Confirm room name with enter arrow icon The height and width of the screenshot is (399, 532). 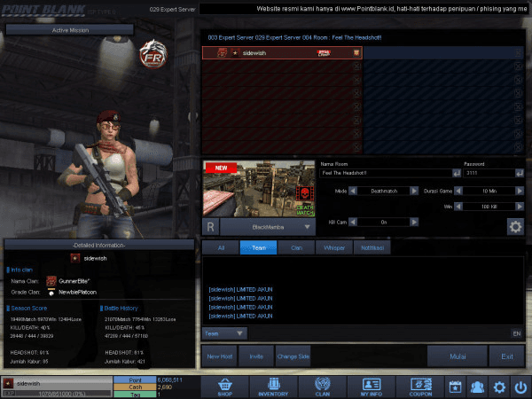(457, 174)
